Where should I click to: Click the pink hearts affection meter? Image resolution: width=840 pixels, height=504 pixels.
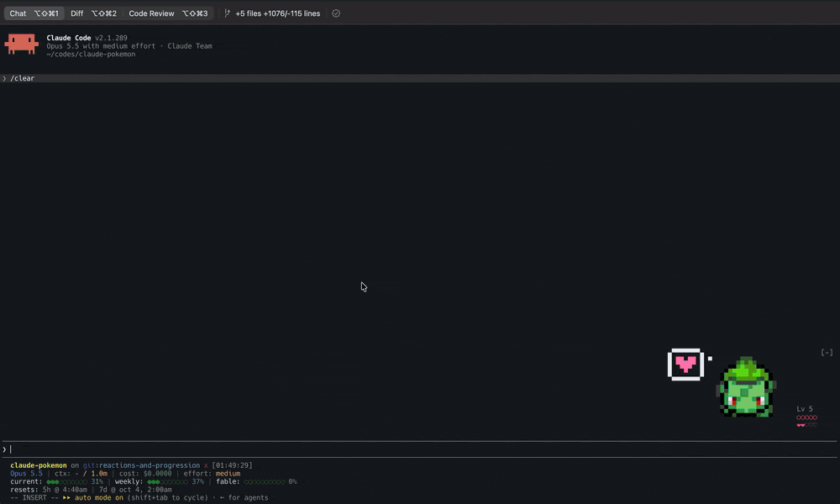(x=806, y=425)
